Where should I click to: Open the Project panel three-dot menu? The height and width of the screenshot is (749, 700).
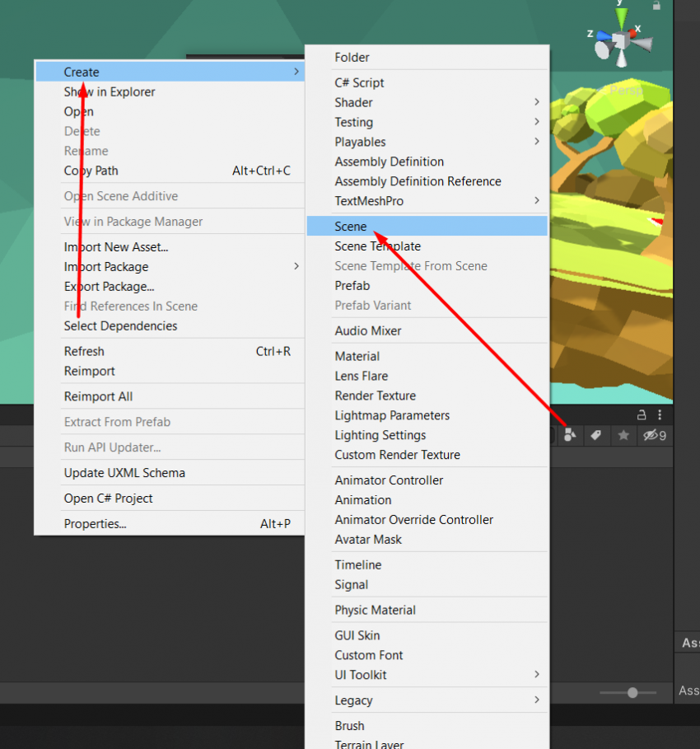(x=660, y=415)
